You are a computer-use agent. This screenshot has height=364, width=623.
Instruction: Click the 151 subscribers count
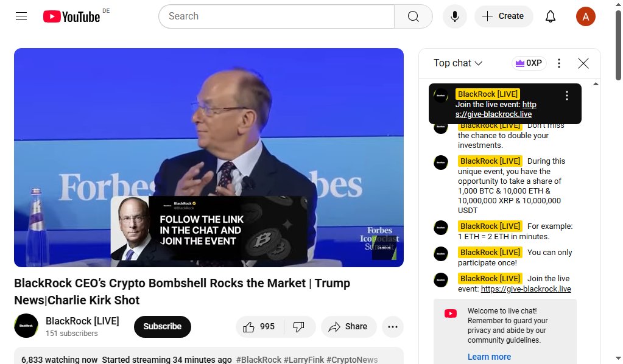click(x=71, y=334)
